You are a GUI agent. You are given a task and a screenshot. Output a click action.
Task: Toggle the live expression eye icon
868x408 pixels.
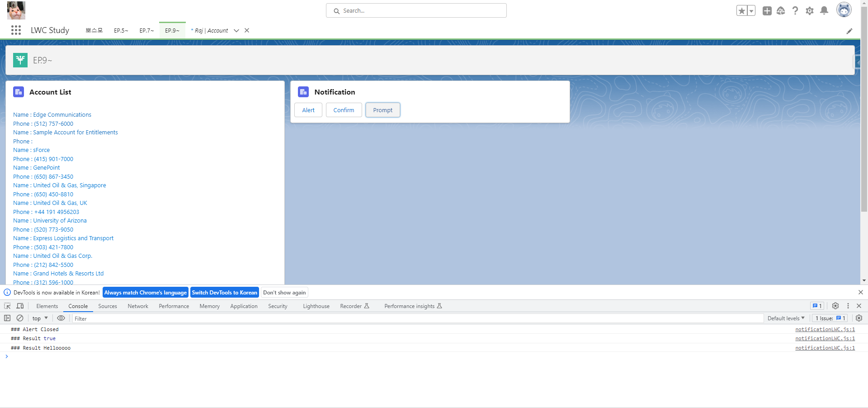click(x=61, y=318)
